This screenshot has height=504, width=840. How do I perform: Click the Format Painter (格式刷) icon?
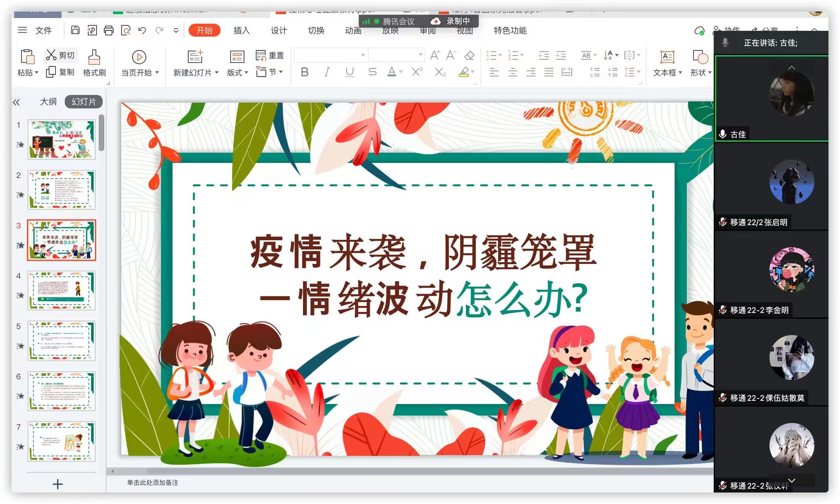point(94,57)
